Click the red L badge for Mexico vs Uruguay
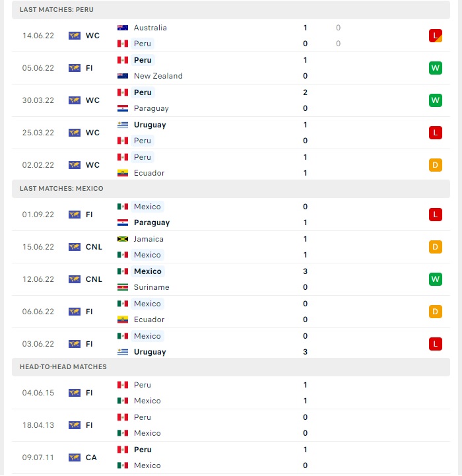The height and width of the screenshot is (476, 462). (436, 344)
